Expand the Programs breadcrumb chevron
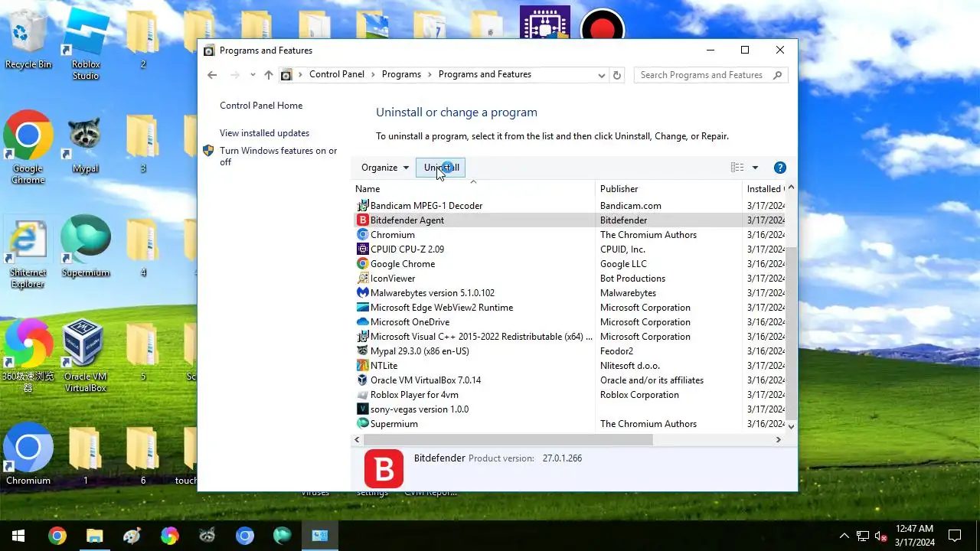The width and height of the screenshot is (980, 551). tap(430, 74)
